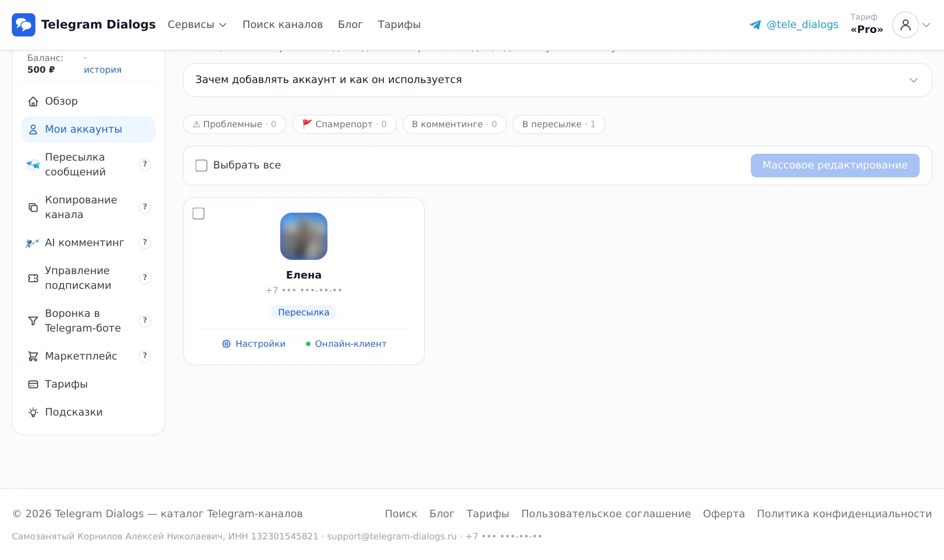Click the gear icon next to Настройки

tap(226, 344)
